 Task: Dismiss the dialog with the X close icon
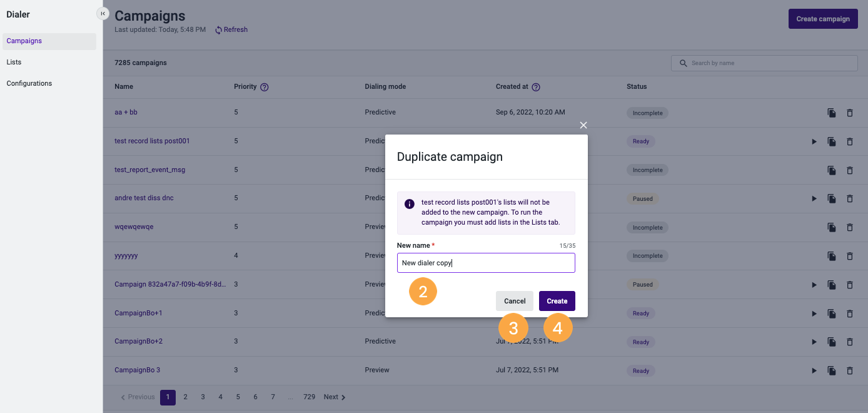(583, 125)
